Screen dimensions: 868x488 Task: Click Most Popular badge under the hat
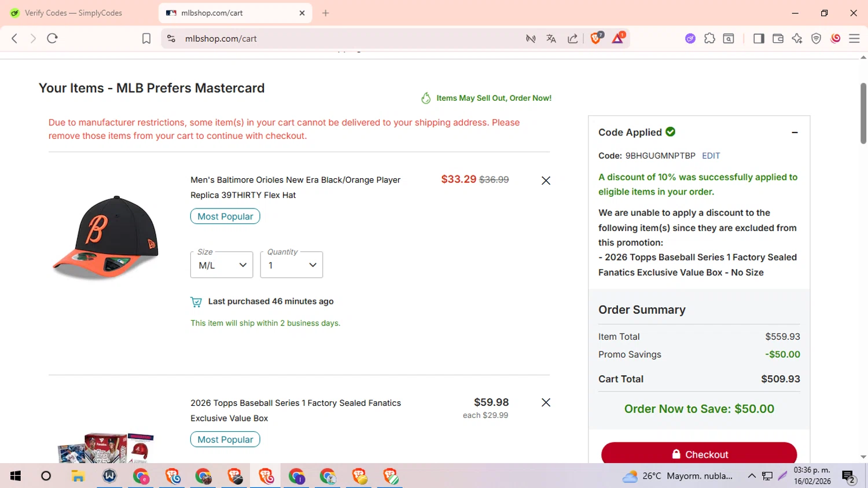tap(225, 217)
